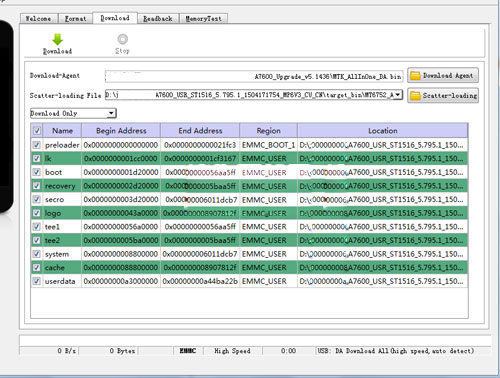Toggle the boot partition checkbox

(x=37, y=172)
